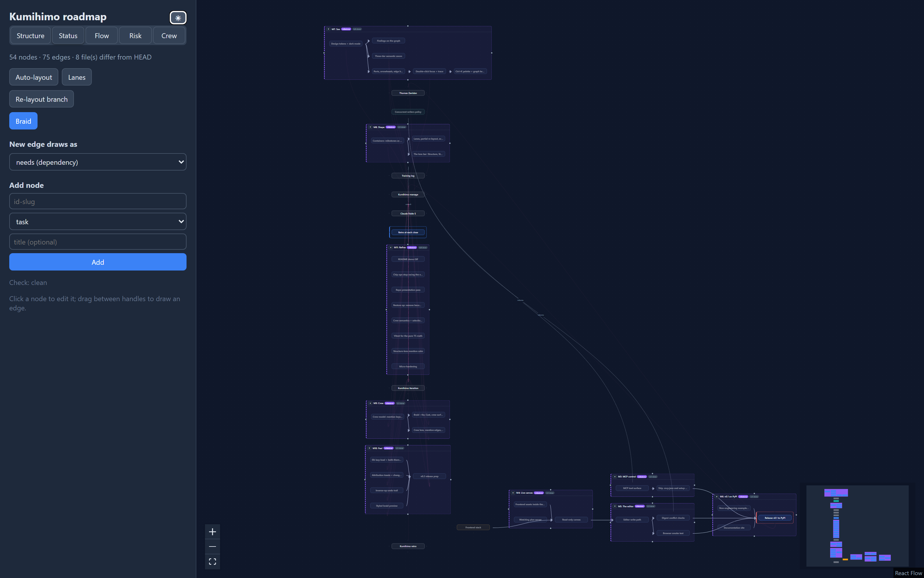Select the Claude Fable 5 node

coord(408,214)
